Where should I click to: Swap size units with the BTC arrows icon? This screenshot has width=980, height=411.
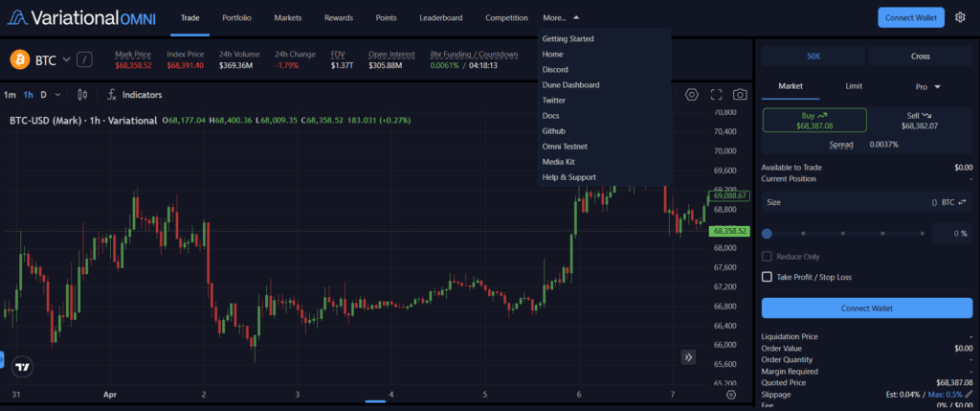point(962,202)
